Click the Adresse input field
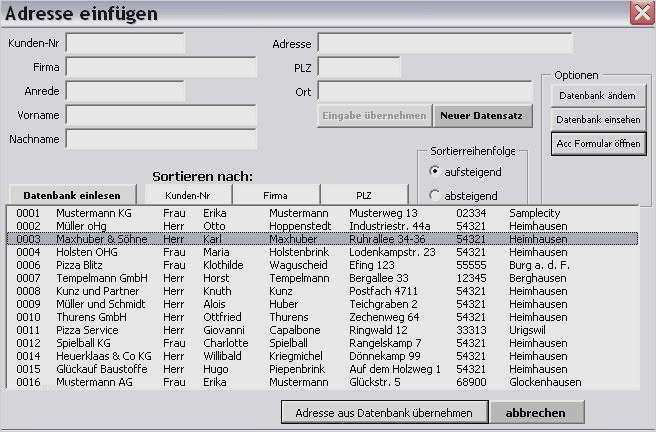This screenshot has width=656, height=432. coord(445,43)
